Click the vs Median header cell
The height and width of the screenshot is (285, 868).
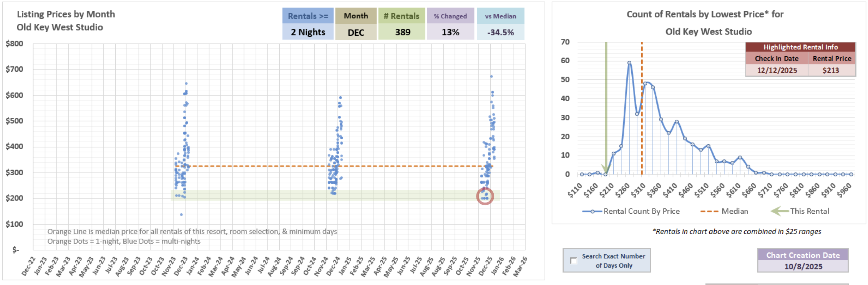[x=500, y=16]
